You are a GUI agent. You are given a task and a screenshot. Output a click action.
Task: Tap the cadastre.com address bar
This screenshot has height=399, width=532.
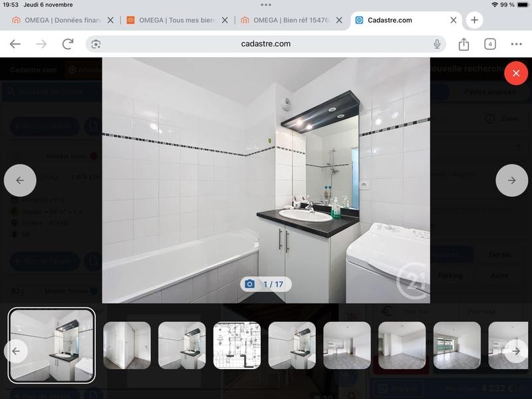tap(266, 44)
